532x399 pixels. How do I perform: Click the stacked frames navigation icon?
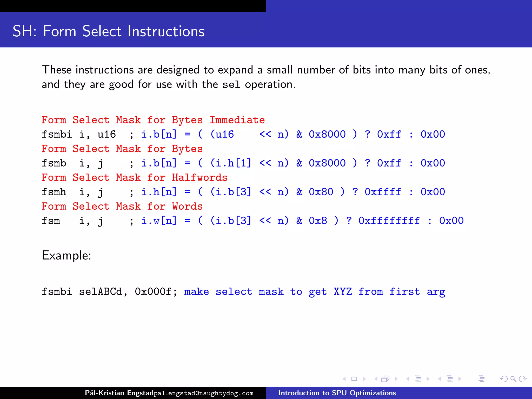tap(385, 379)
